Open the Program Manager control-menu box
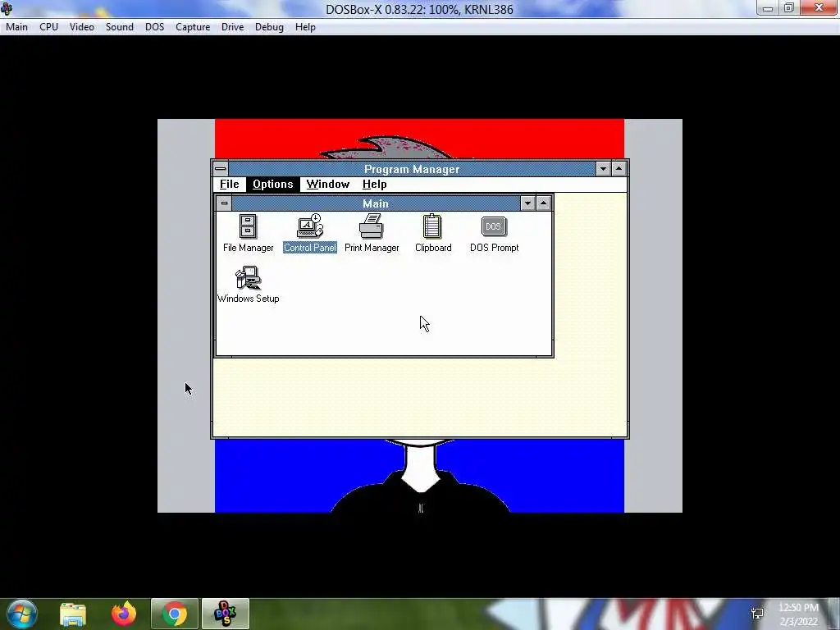The image size is (840, 630). 220,169
